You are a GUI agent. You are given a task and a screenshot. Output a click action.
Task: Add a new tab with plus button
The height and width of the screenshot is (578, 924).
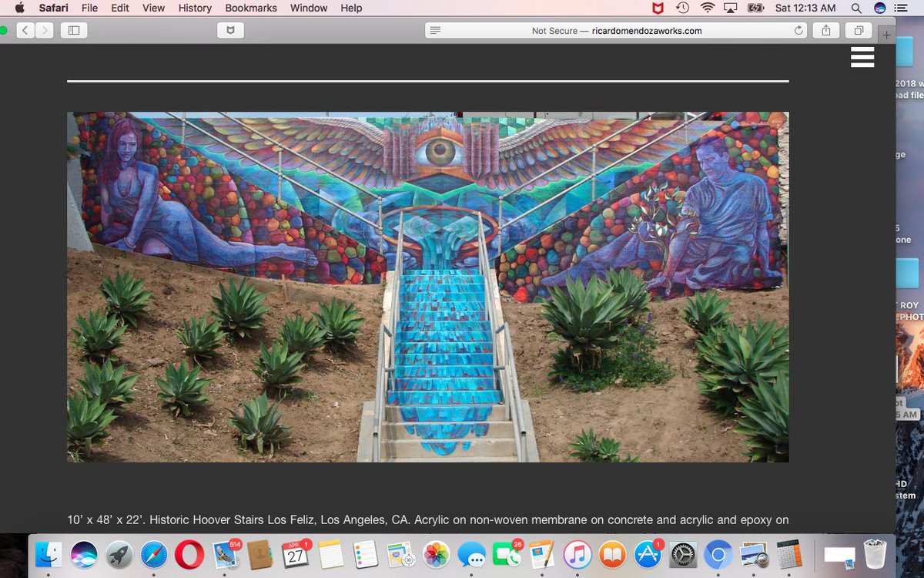tap(886, 35)
